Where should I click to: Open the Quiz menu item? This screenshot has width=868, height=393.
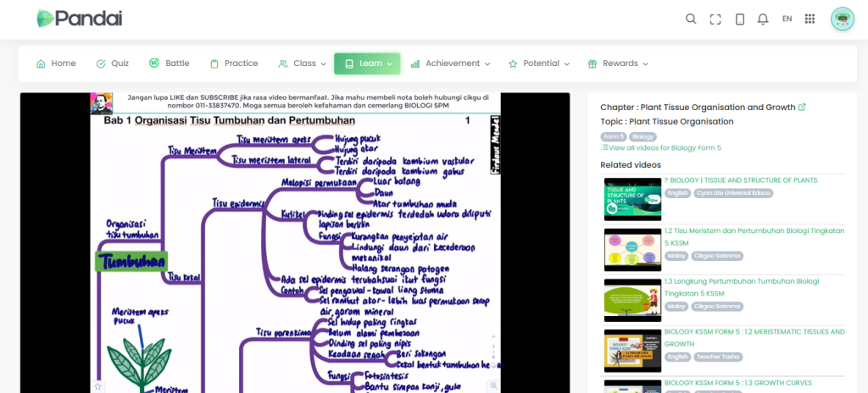click(x=113, y=64)
